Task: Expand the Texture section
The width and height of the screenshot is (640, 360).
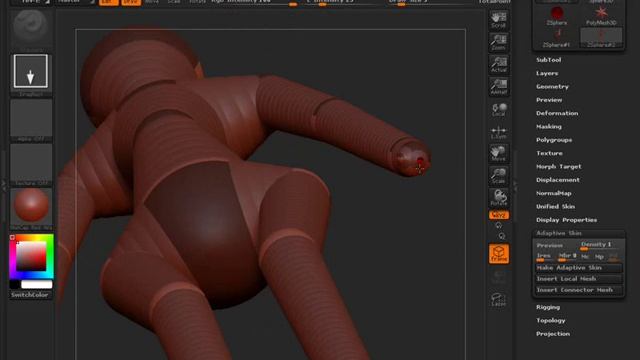Action: click(x=549, y=153)
